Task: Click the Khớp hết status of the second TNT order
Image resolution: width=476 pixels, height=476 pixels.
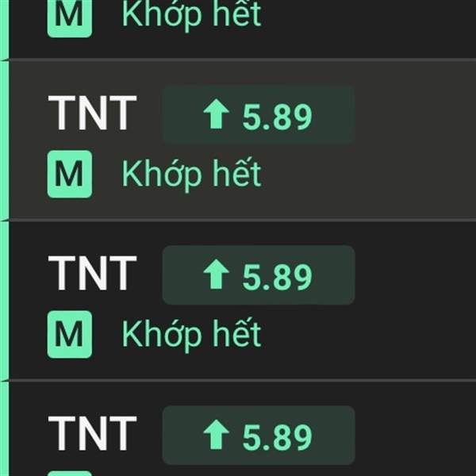Action: click(x=191, y=335)
